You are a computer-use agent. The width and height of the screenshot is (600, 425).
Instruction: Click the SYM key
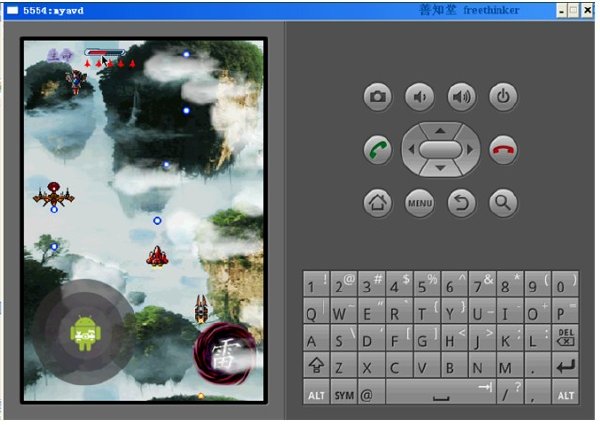pyautogui.click(x=344, y=392)
